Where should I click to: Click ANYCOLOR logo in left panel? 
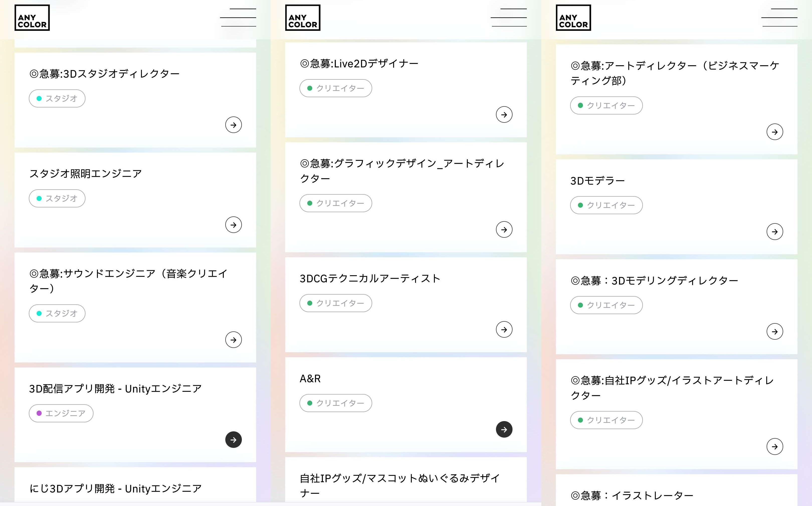coord(32,18)
